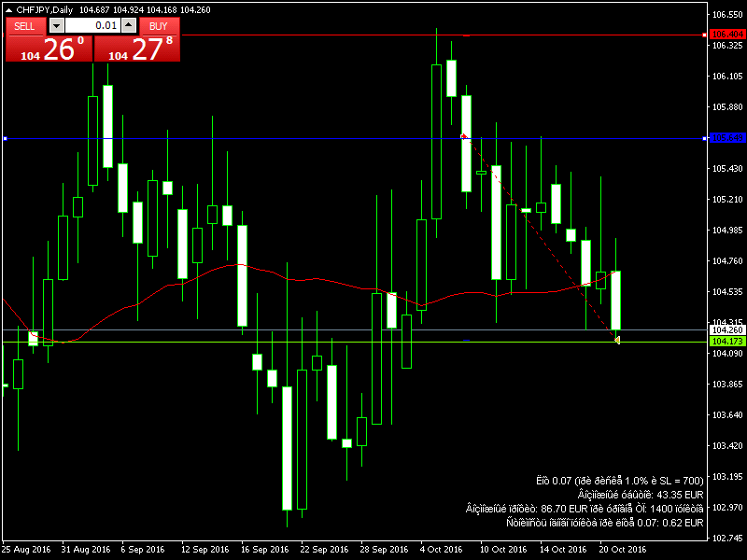
Task: Click the 102.745 price scale value
Action: pyautogui.click(x=727, y=539)
